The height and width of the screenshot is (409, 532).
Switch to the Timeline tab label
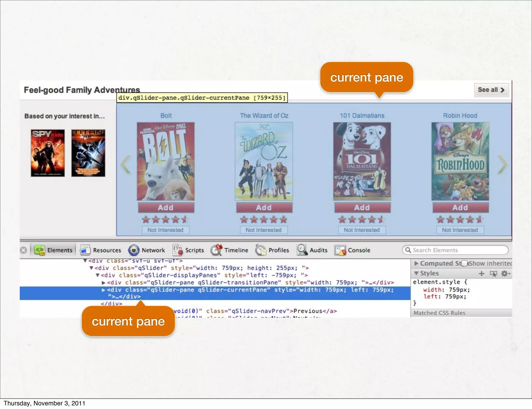click(x=236, y=250)
